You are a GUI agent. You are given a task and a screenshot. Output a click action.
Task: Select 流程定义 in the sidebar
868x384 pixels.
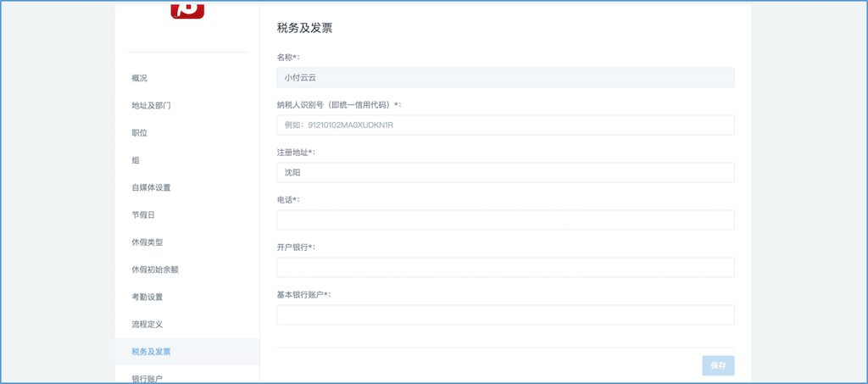click(x=147, y=325)
